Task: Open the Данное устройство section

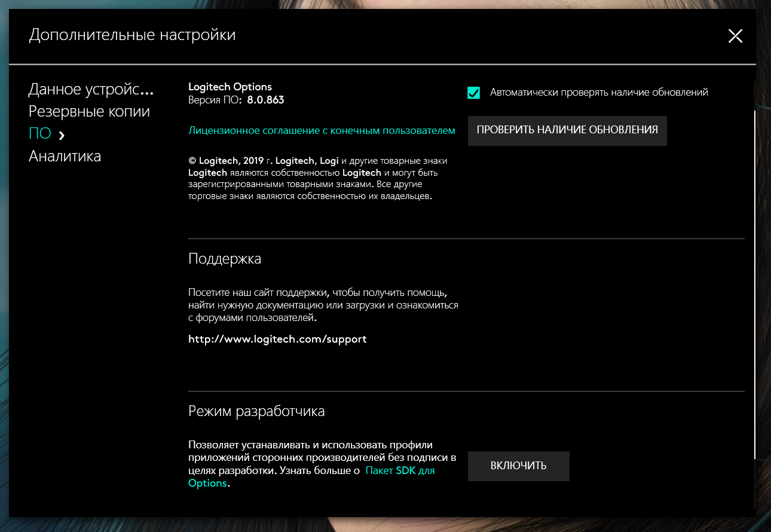Action: (91, 90)
